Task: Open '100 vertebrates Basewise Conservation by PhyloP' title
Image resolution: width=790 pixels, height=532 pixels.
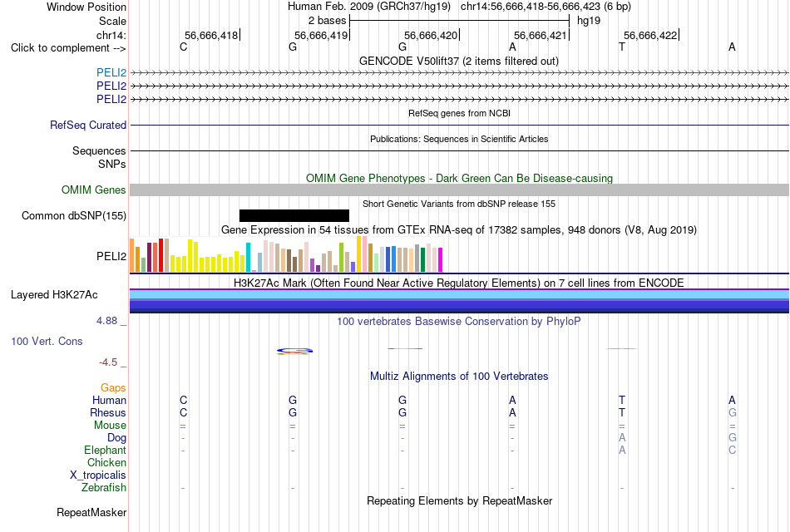Action: point(459,322)
